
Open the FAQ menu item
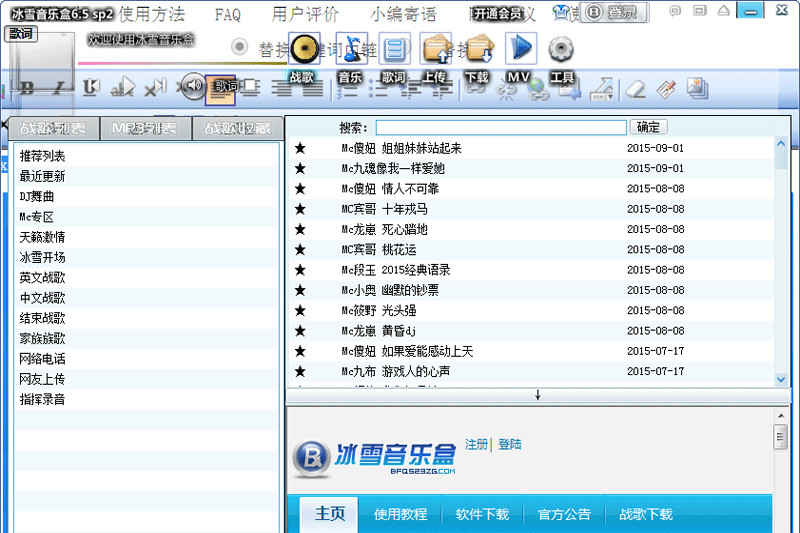tap(228, 15)
